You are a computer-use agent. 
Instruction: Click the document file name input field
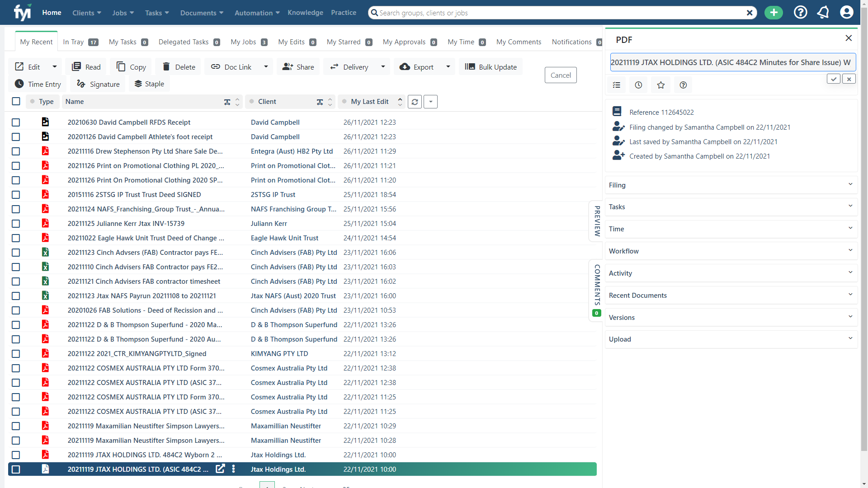(732, 62)
